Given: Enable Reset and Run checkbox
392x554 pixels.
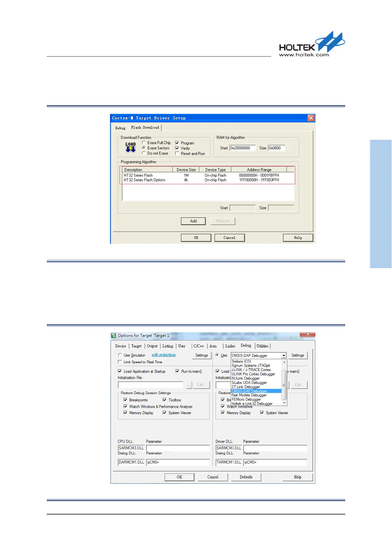Looking at the screenshot, I should [x=177, y=153].
